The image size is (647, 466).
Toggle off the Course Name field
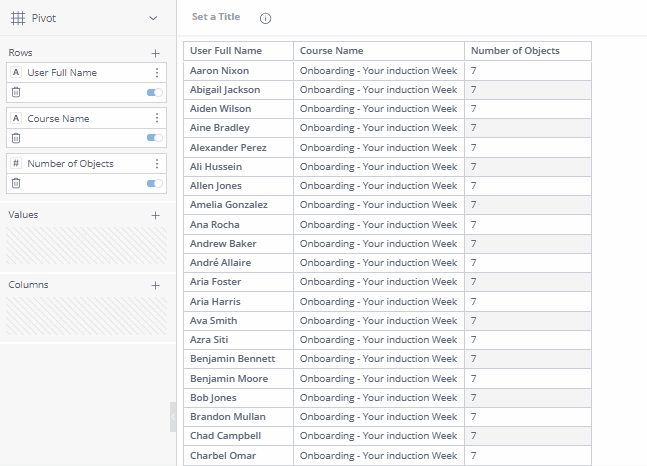point(155,138)
